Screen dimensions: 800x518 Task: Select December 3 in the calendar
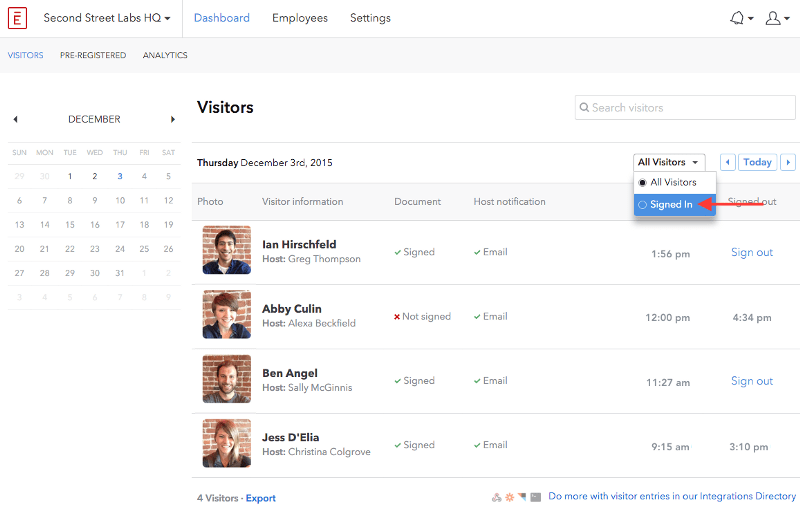point(120,176)
